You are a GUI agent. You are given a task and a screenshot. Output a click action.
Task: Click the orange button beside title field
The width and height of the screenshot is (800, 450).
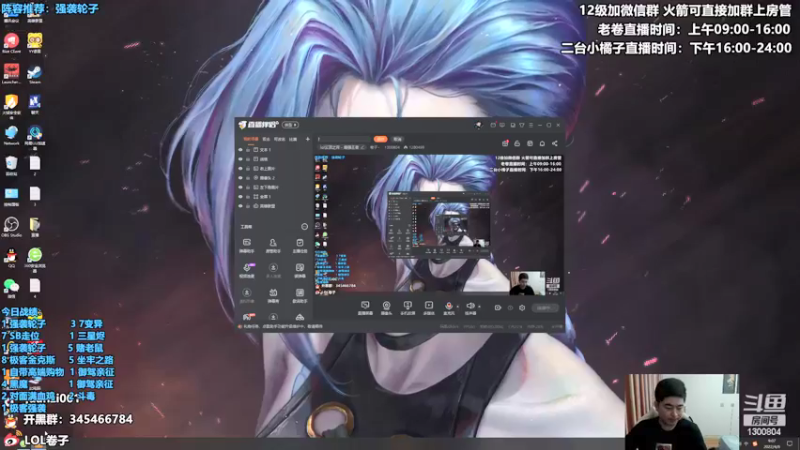[x=381, y=139]
